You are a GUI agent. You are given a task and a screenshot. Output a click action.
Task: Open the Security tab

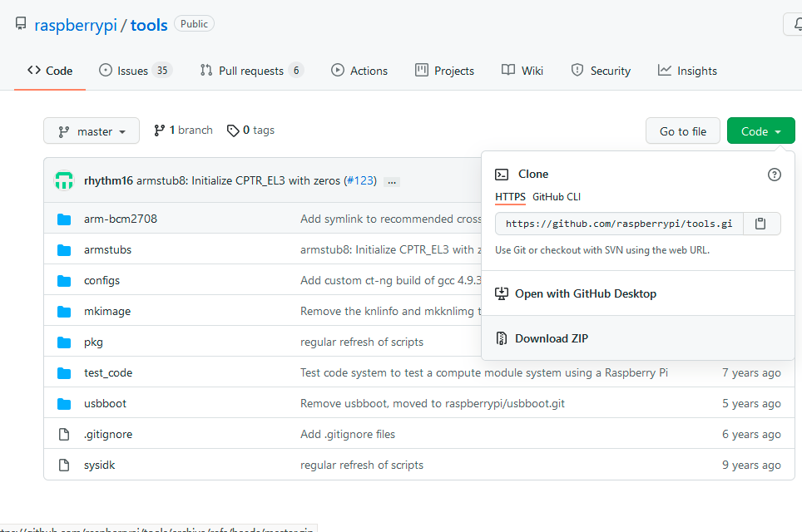point(601,71)
